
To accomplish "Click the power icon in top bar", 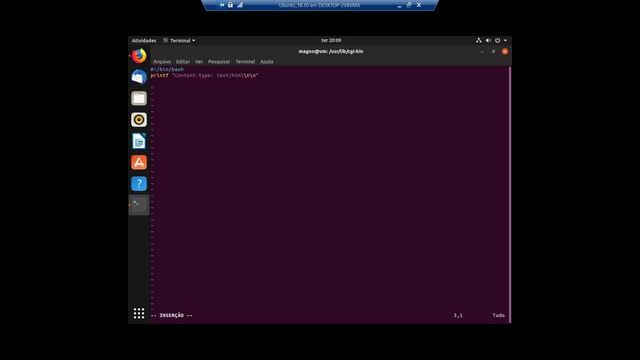I will coord(497,40).
